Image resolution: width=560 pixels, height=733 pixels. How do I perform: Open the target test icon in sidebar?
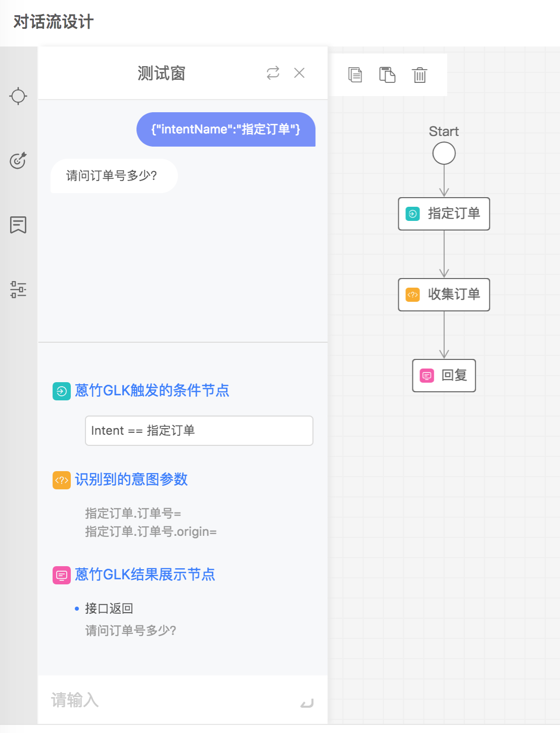tap(18, 160)
